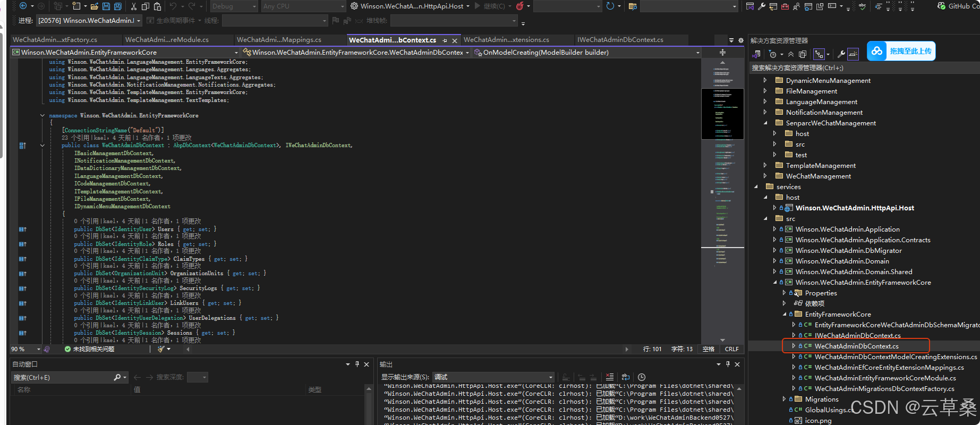Open the output source 调试 dropdown
The width and height of the screenshot is (980, 425).
[x=493, y=377]
